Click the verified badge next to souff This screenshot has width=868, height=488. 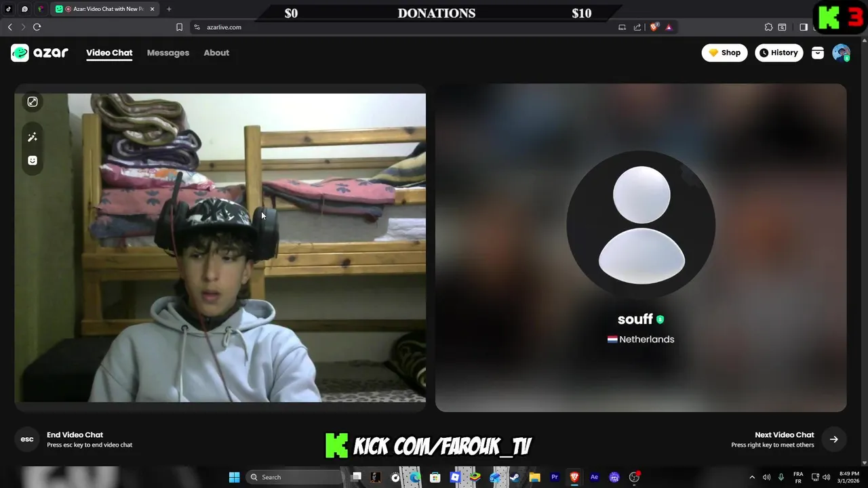tap(660, 319)
